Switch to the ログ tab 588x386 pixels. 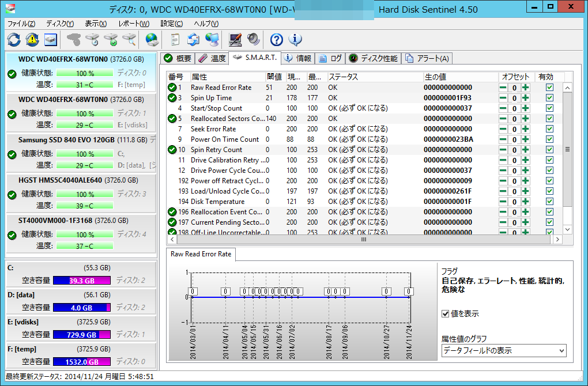pos(330,58)
